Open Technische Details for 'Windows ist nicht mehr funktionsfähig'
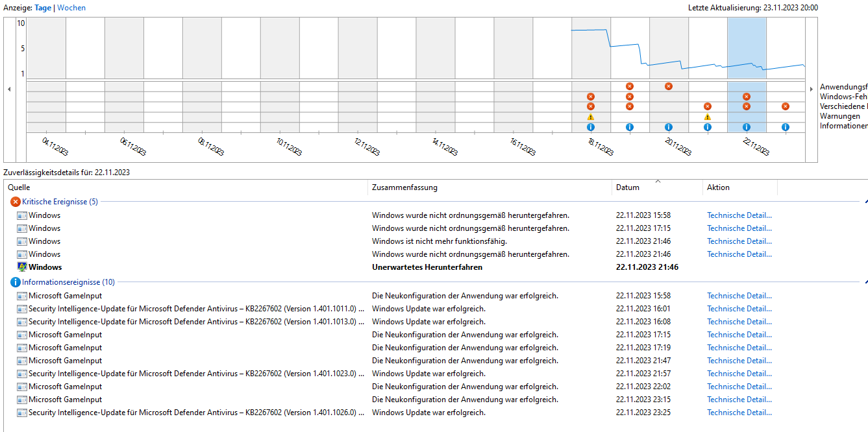Image resolution: width=868 pixels, height=432 pixels. click(739, 241)
